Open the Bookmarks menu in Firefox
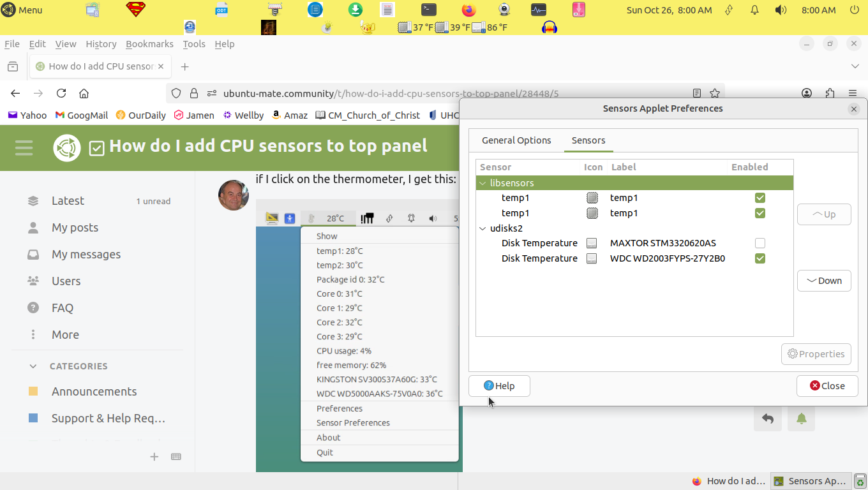Image resolution: width=868 pixels, height=490 pixels. [149, 44]
